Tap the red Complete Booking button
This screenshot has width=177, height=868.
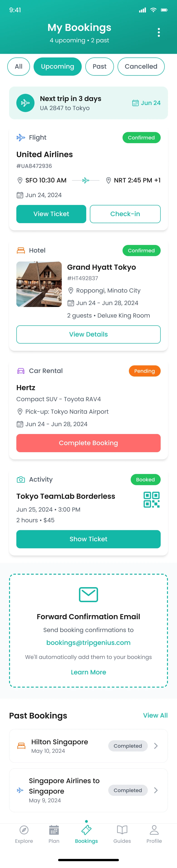88,443
